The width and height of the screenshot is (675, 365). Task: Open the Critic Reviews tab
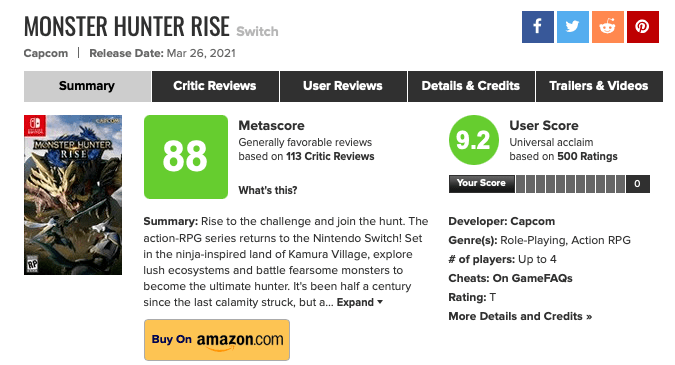pyautogui.click(x=215, y=86)
